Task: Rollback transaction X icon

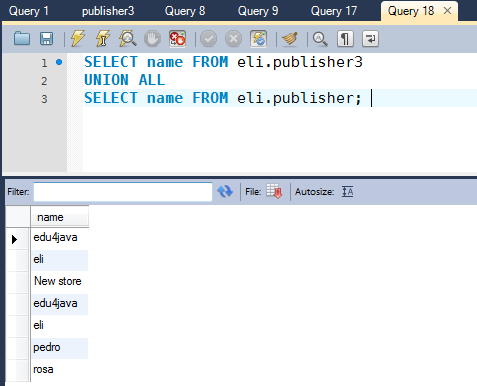Action: 233,39
